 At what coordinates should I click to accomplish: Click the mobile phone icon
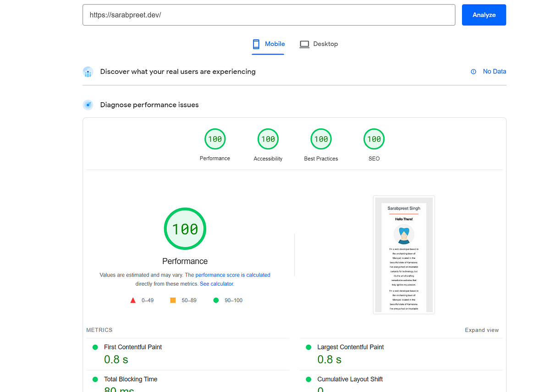256,44
